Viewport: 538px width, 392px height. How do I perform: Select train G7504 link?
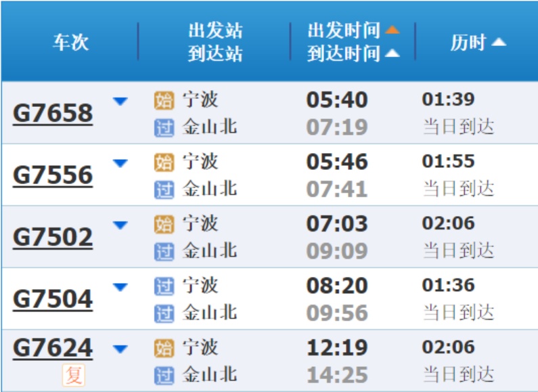coord(53,299)
